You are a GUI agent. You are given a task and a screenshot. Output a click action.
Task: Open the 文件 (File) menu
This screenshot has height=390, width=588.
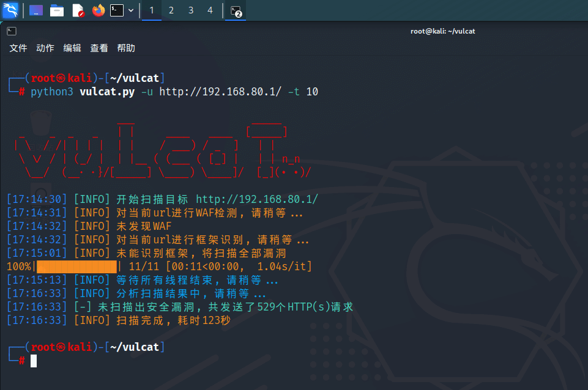pyautogui.click(x=18, y=48)
